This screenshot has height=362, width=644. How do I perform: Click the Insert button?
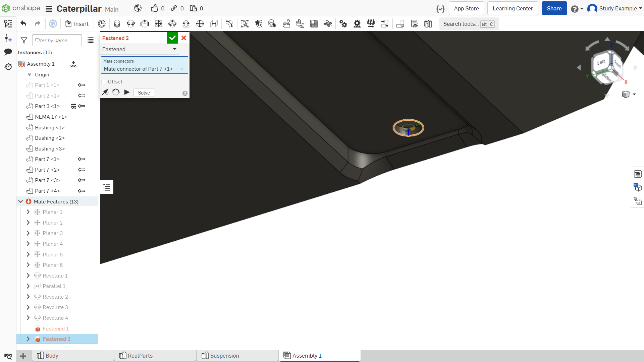pyautogui.click(x=77, y=24)
